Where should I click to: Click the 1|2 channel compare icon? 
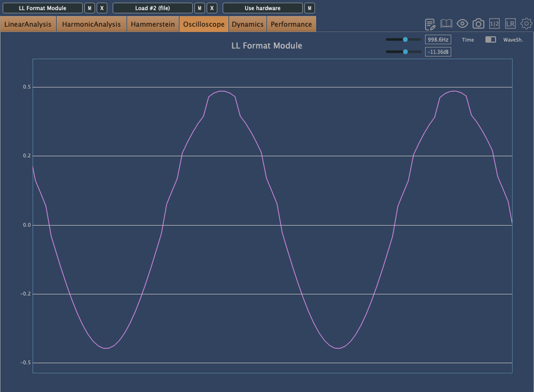click(x=494, y=24)
